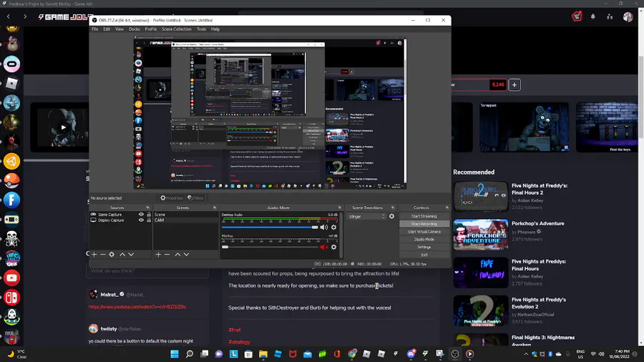Go forward with Game Jolt forward arrow

[x=25, y=16]
